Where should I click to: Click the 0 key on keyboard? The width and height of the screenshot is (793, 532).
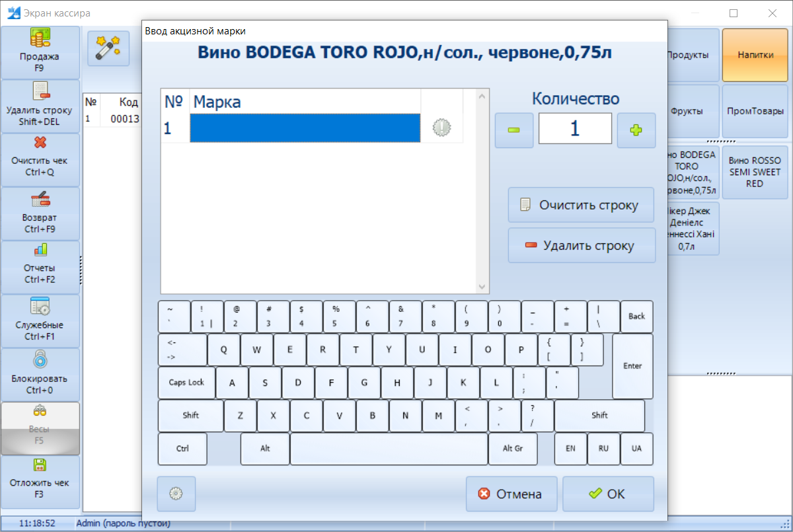click(x=504, y=317)
